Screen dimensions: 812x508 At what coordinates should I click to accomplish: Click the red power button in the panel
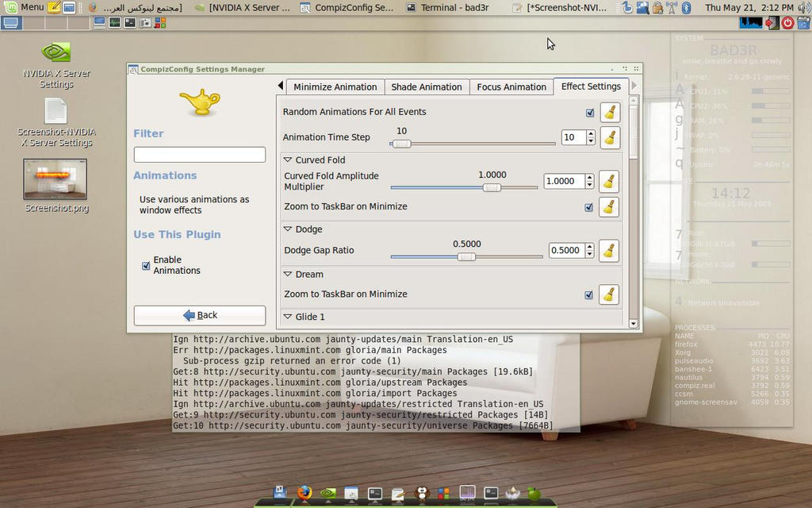[x=787, y=23]
